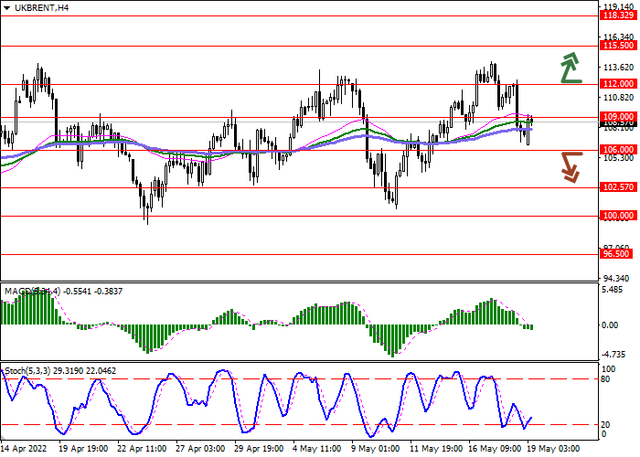
Task: Select the 100.000 price level label
Action: click(618, 215)
